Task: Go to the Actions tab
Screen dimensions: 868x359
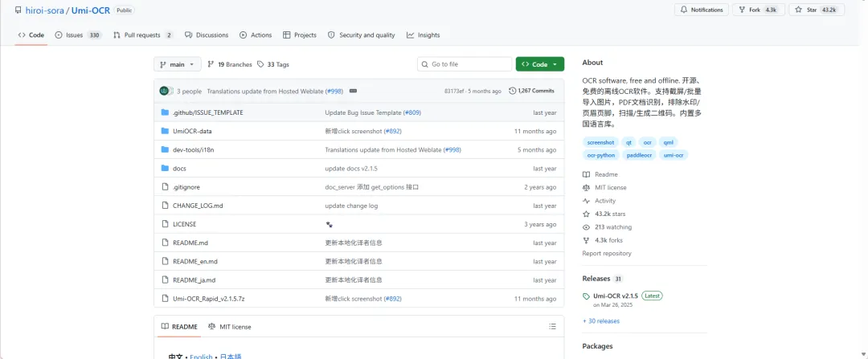Action: (x=256, y=35)
